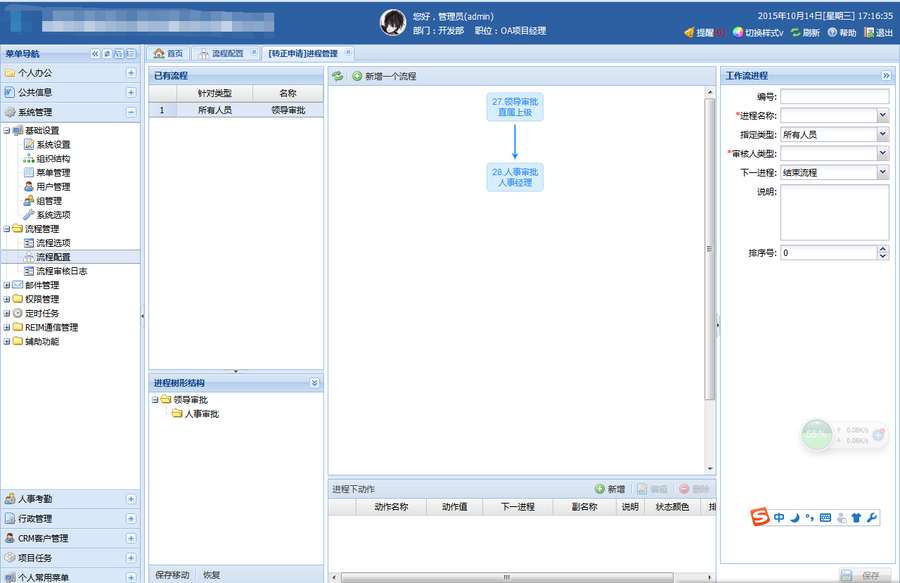The image size is (900, 583).
Task: Log out via the 退出 icon
Action: click(869, 33)
